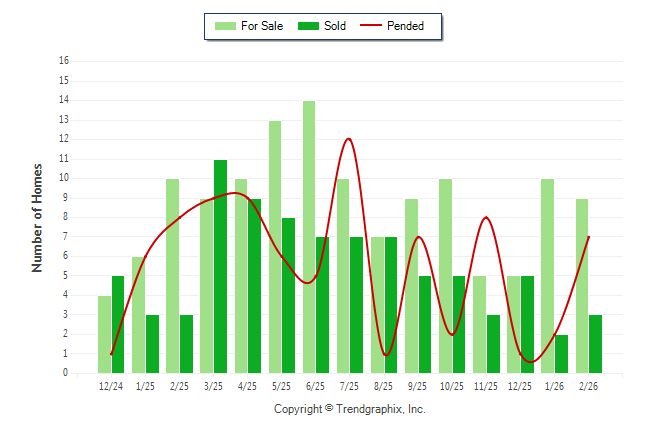Image resolution: width=646 pixels, height=434 pixels.
Task: Click the Sold bar for 1/26
Action: 562,354
